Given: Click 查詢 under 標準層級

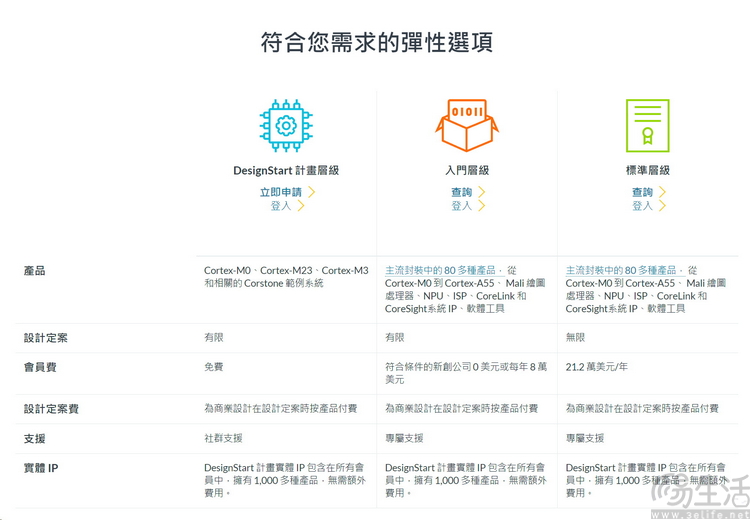Looking at the screenshot, I should coord(642,192).
